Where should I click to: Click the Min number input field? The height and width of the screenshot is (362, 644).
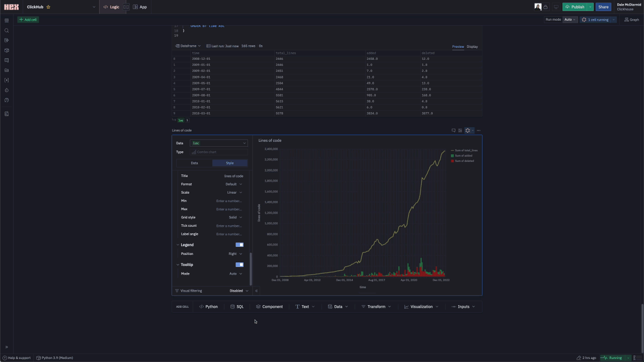(229, 201)
